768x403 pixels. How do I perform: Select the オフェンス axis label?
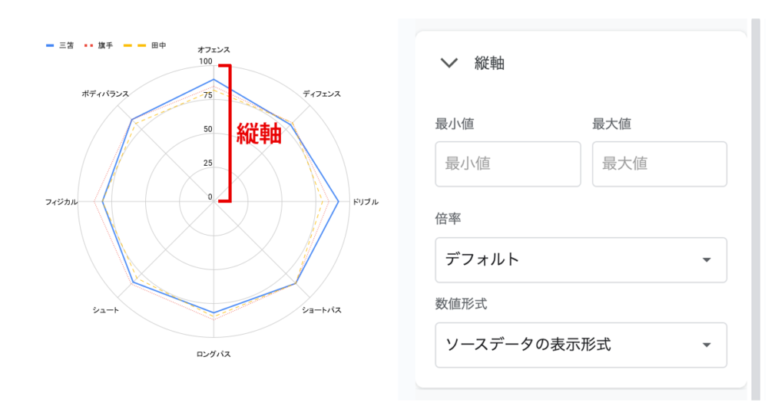click(x=214, y=49)
